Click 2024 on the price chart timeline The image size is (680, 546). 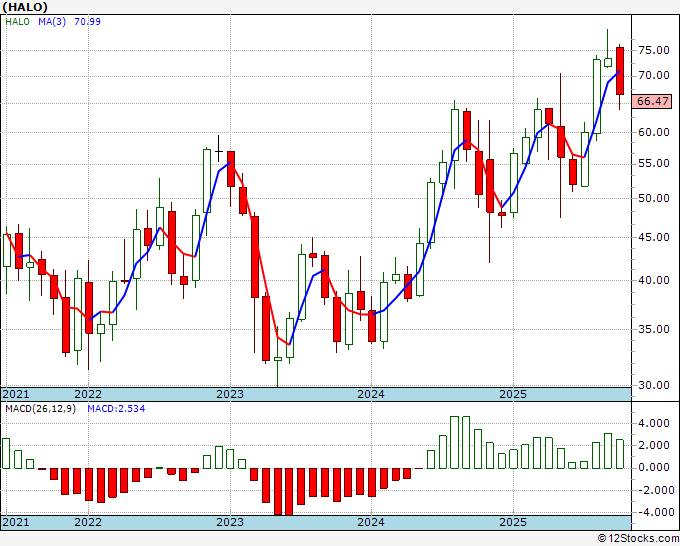pos(371,394)
